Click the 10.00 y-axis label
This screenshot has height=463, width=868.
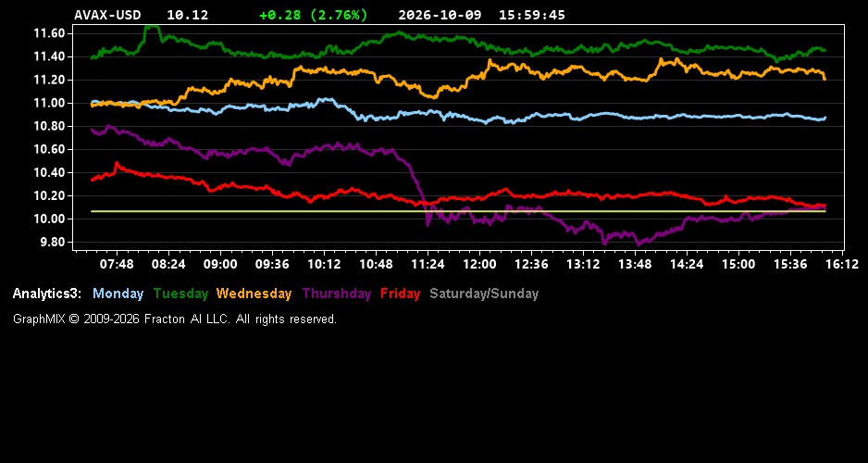[50, 219]
